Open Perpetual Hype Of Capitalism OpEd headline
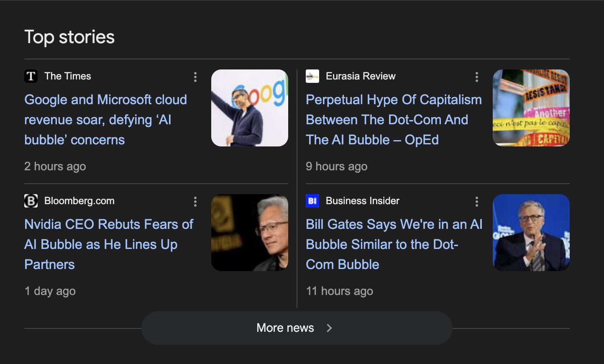The image size is (604, 364). (394, 120)
